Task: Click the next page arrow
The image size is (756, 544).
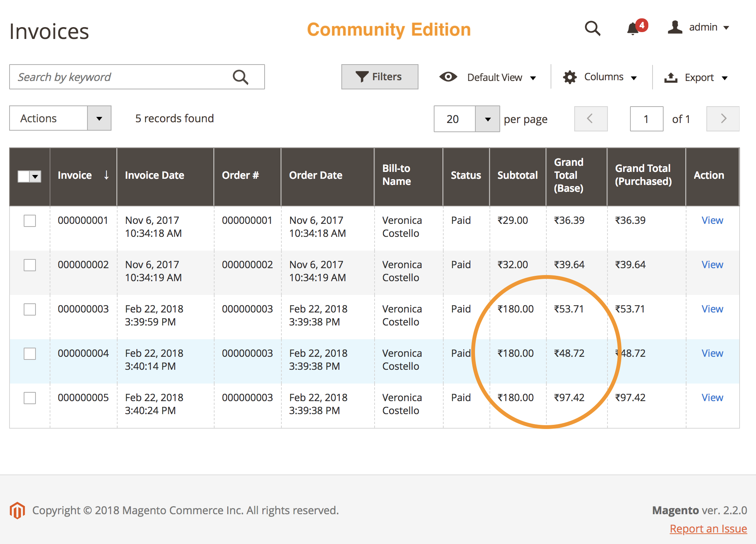Action: click(x=723, y=119)
